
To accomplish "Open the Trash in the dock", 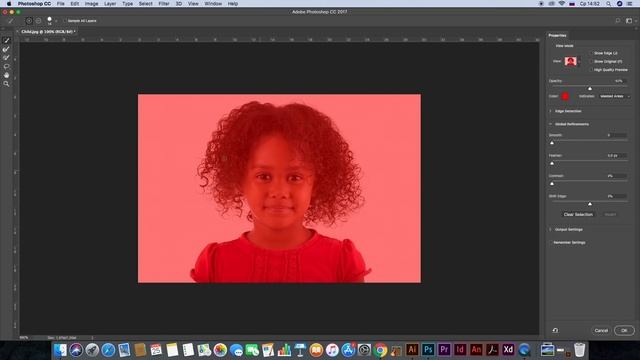I will click(x=579, y=350).
